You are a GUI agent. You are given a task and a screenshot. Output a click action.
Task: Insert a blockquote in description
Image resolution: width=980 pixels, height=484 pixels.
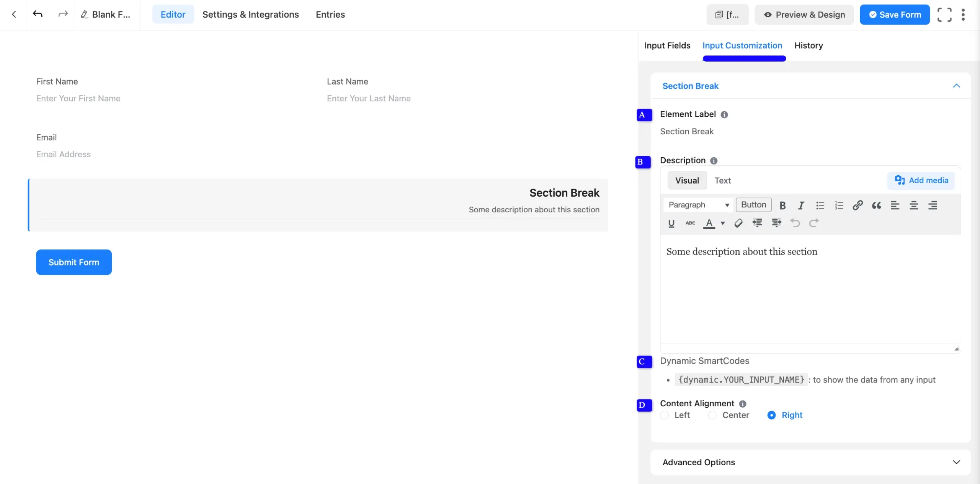[x=876, y=205]
